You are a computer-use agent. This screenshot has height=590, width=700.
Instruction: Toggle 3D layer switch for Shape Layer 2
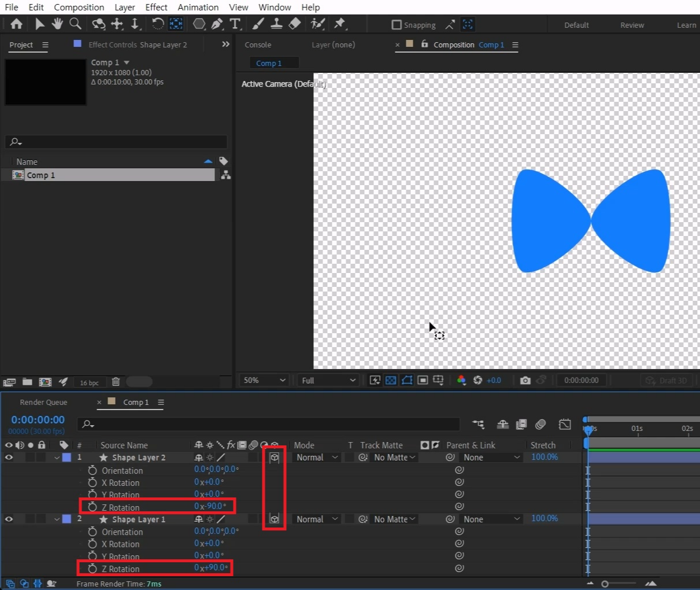(275, 458)
